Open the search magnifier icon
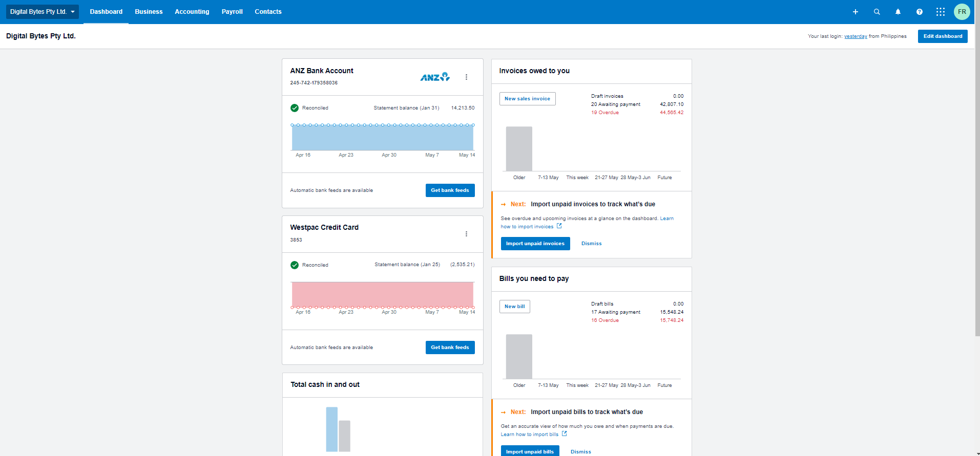Image resolution: width=980 pixels, height=456 pixels. click(x=877, y=12)
